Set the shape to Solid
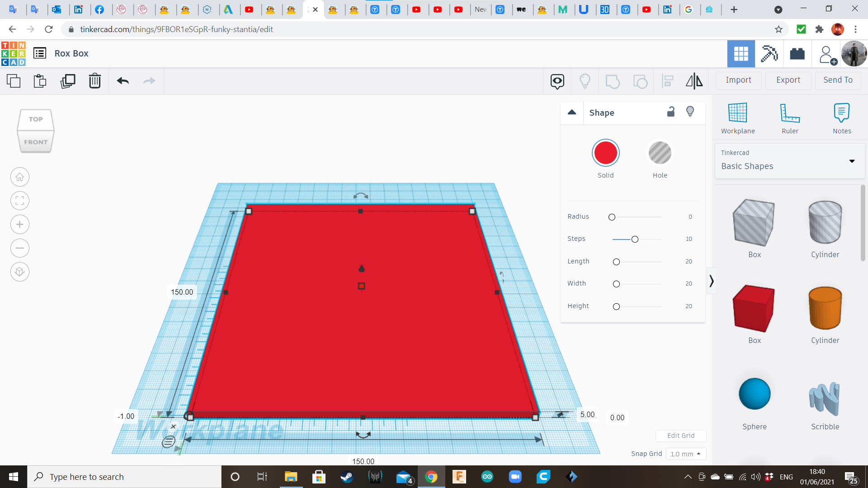Viewport: 868px width, 488px height. 605,153
